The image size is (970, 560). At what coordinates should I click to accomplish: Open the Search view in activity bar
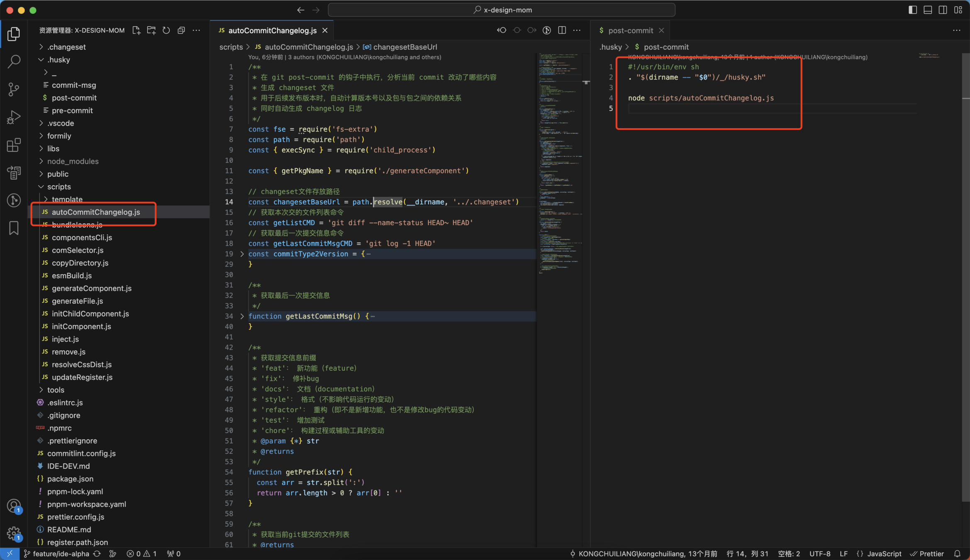[x=14, y=61]
